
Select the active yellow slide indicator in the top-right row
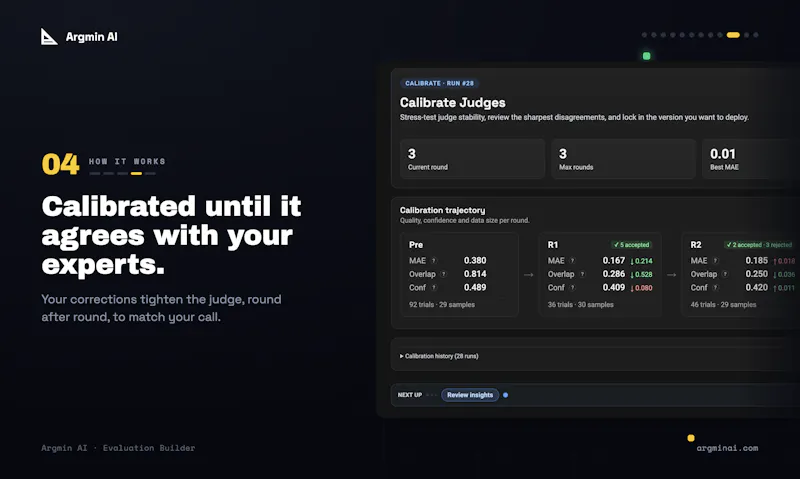click(733, 35)
